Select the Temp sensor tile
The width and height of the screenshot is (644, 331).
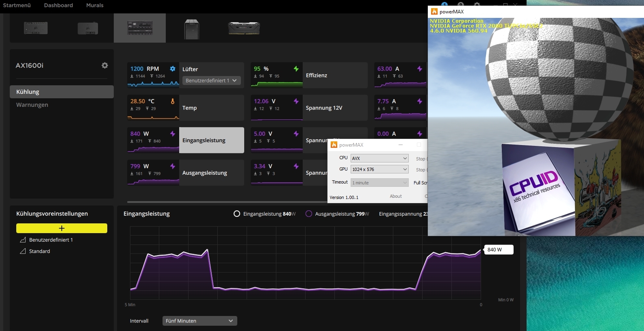tap(186, 108)
